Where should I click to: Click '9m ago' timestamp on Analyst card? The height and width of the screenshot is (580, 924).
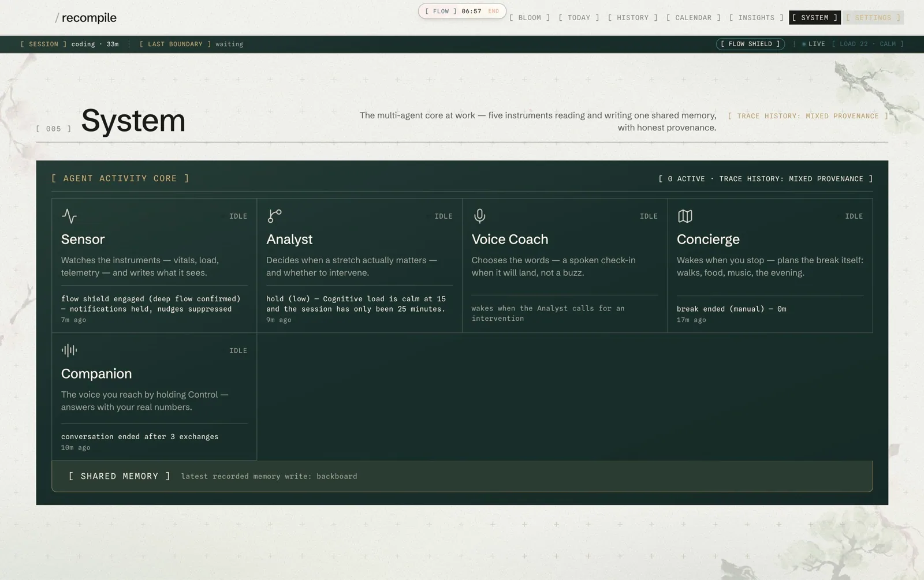coord(278,320)
